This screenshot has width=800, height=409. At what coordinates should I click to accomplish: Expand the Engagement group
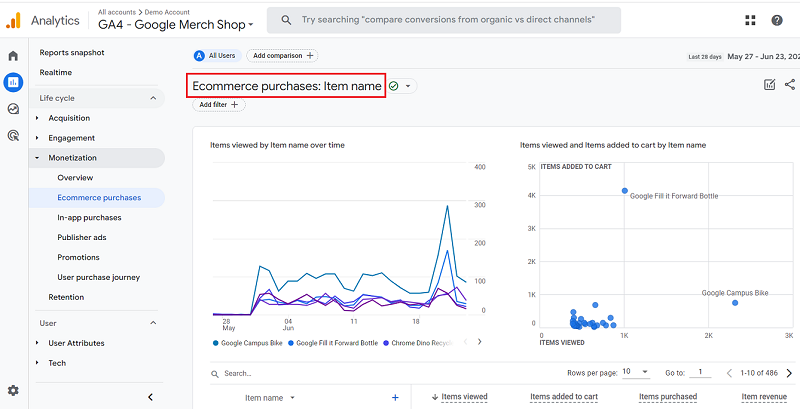pos(37,138)
